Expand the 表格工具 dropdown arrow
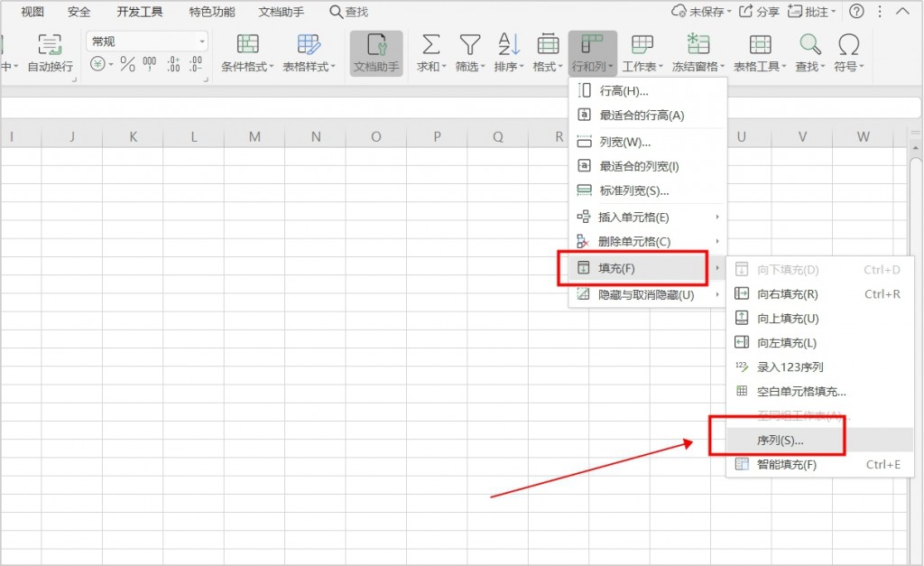The width and height of the screenshot is (924, 566). tap(784, 67)
